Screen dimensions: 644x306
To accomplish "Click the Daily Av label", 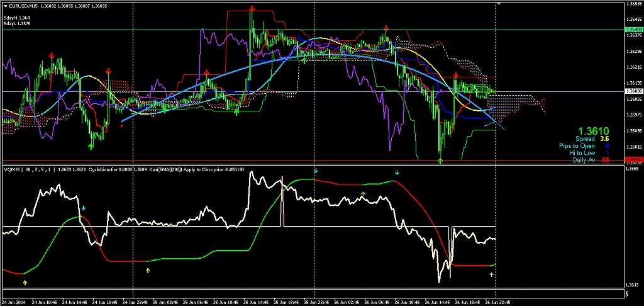I will pos(584,160).
